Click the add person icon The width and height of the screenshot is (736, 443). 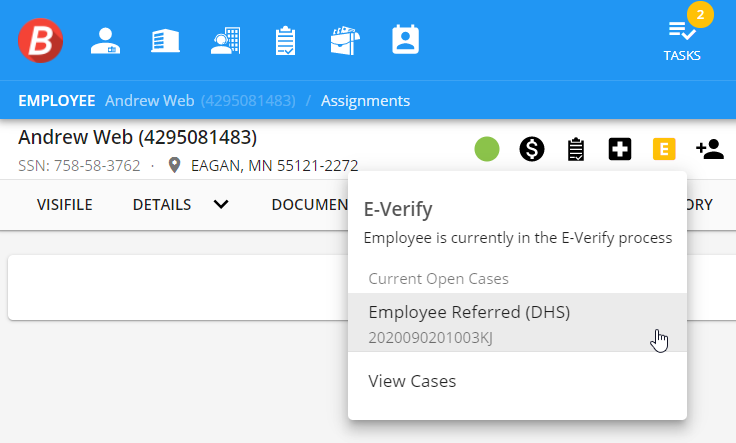710,149
